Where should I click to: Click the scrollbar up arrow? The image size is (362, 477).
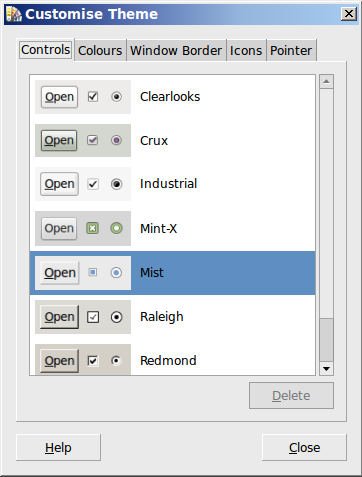pyautogui.click(x=326, y=81)
